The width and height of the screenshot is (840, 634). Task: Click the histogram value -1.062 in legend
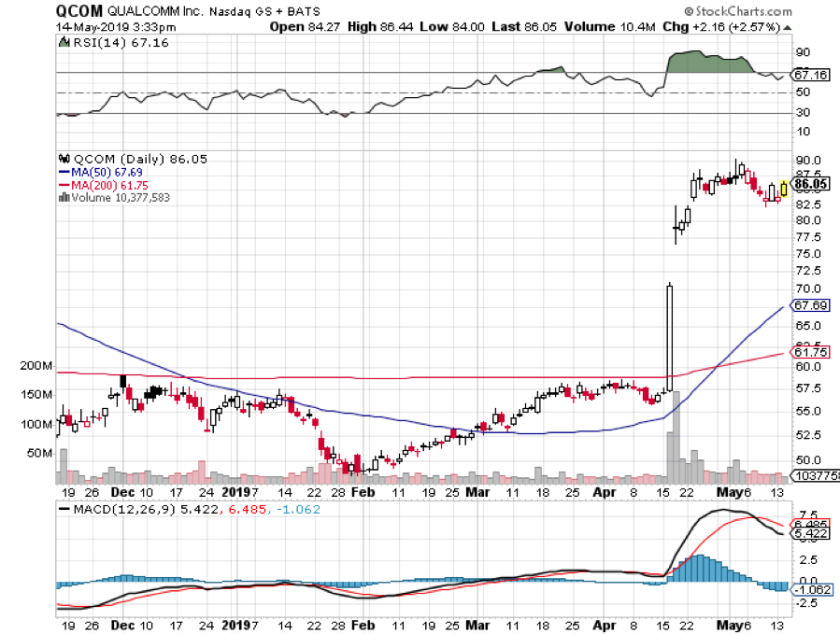[x=298, y=509]
